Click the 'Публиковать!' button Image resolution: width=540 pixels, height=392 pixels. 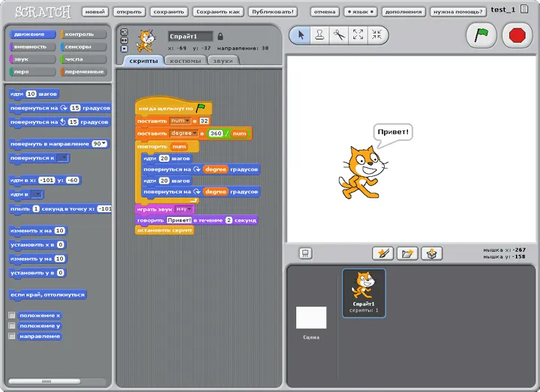273,12
